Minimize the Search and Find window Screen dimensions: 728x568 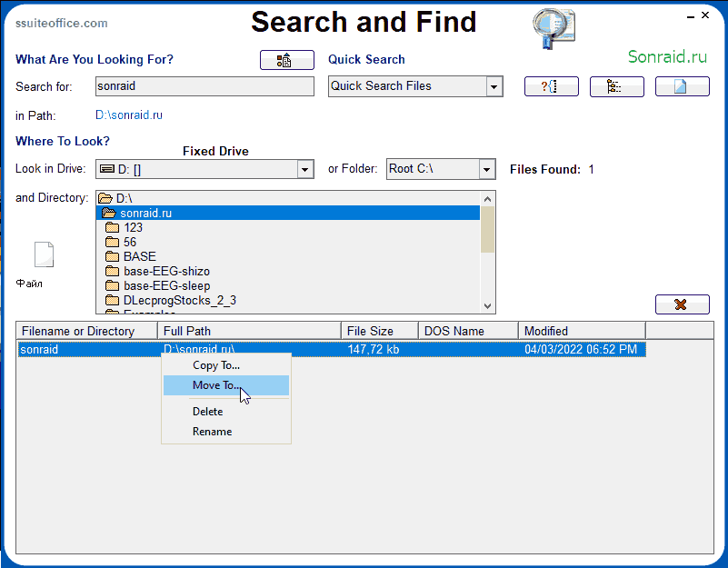click(x=691, y=16)
